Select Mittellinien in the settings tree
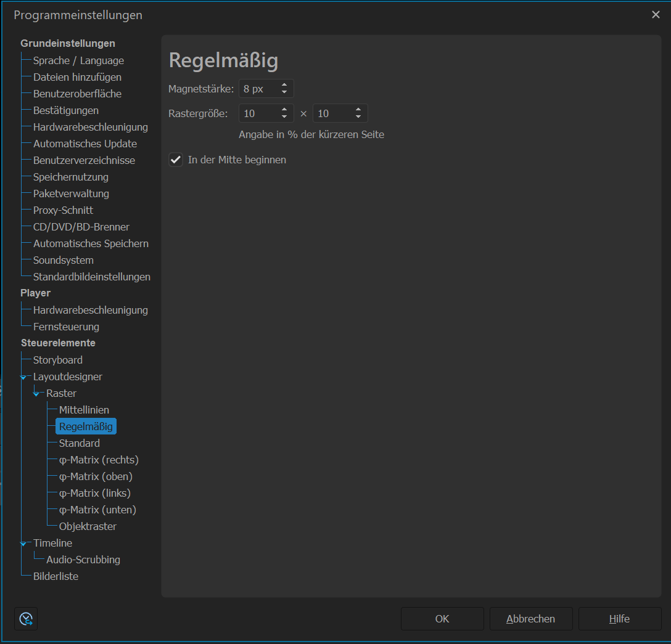This screenshot has height=644, width=671. 84,410
